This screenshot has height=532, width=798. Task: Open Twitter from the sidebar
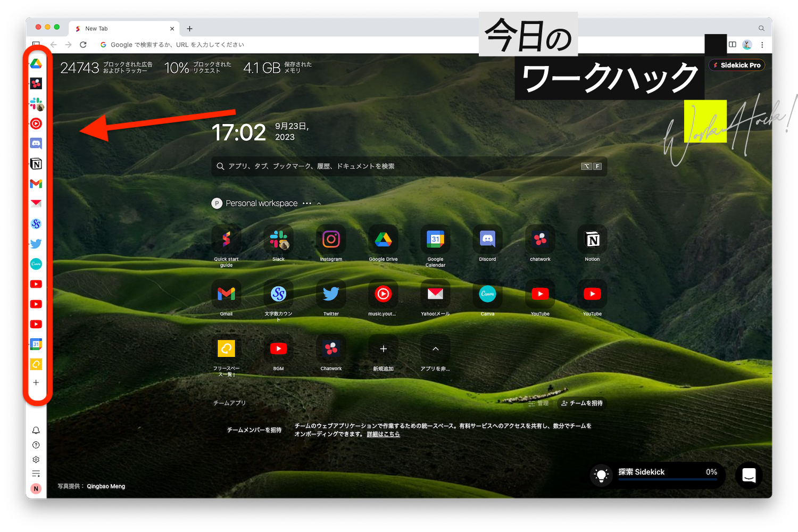coord(36,244)
